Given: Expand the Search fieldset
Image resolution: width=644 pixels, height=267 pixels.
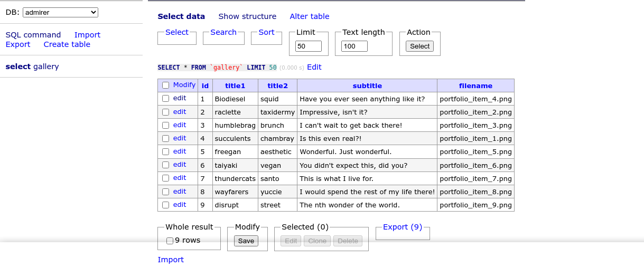Looking at the screenshot, I should [x=223, y=32].
